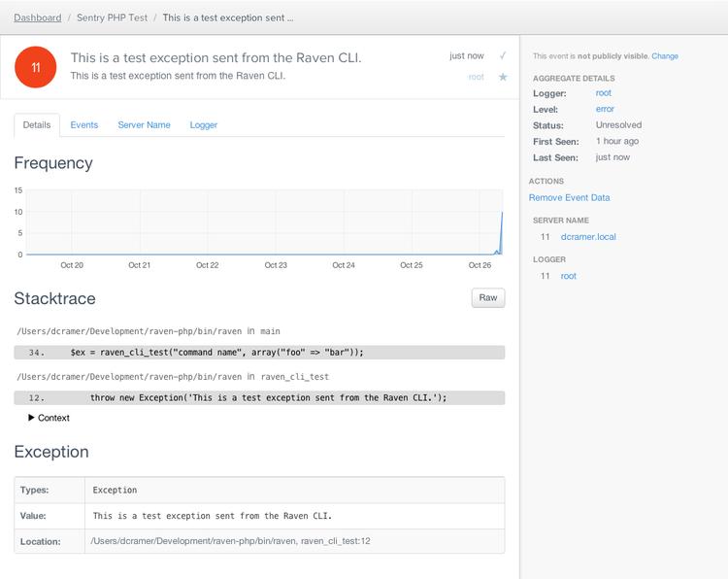Open the Server Name tab
This screenshot has width=728, height=579.
[144, 125]
